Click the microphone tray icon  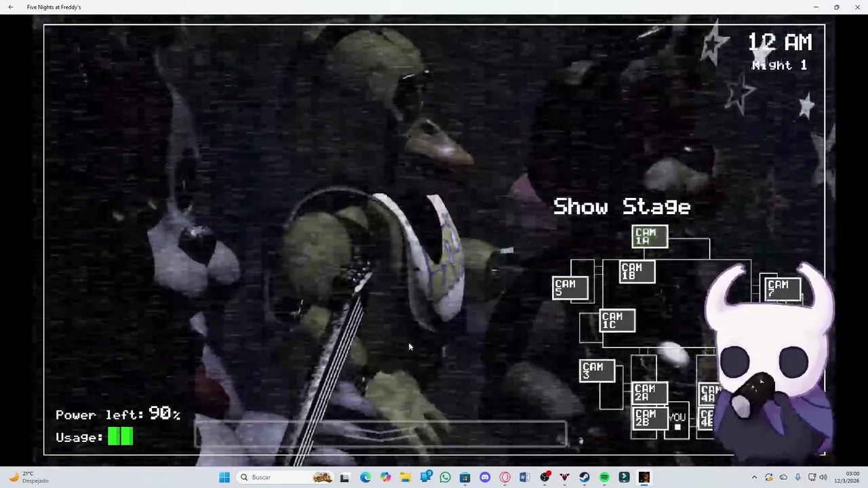coord(797,477)
